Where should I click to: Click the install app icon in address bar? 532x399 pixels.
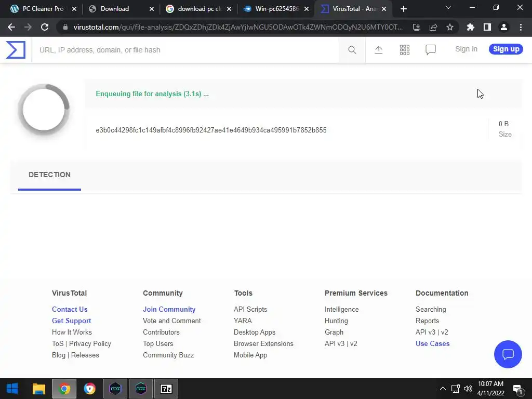[416, 27]
